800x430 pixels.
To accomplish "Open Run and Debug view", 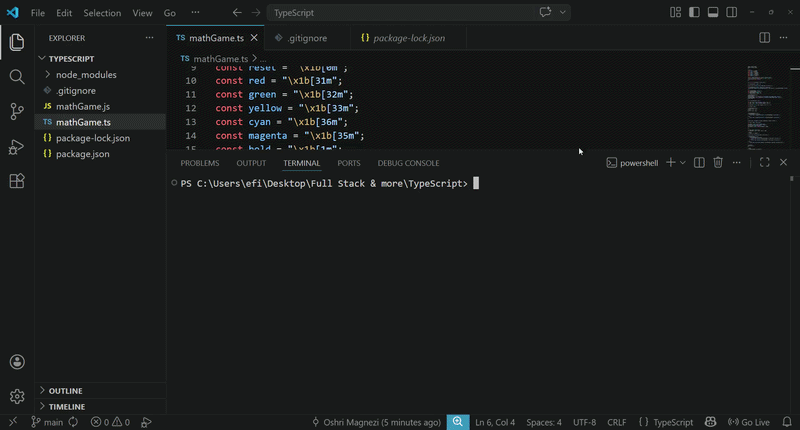I will [16, 147].
